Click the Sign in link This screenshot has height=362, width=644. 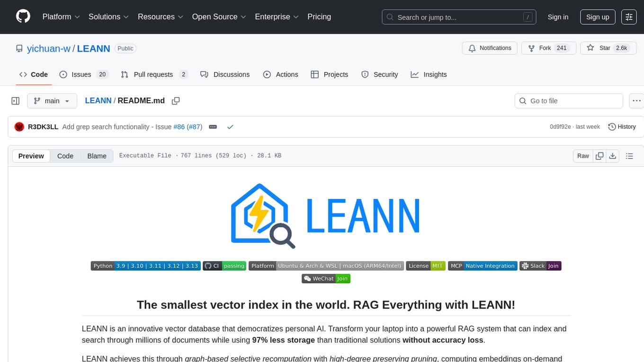(x=558, y=17)
